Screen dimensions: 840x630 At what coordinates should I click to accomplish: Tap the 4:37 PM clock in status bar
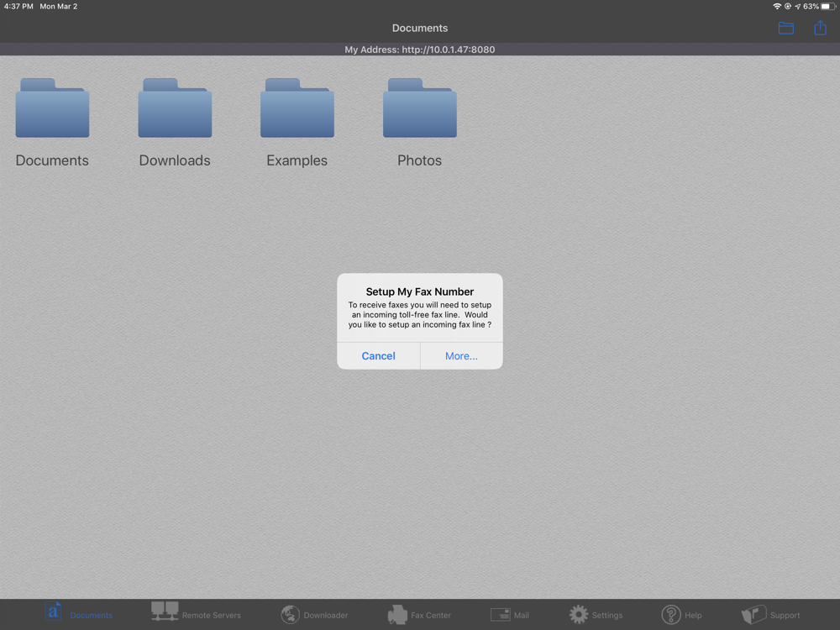(x=18, y=7)
